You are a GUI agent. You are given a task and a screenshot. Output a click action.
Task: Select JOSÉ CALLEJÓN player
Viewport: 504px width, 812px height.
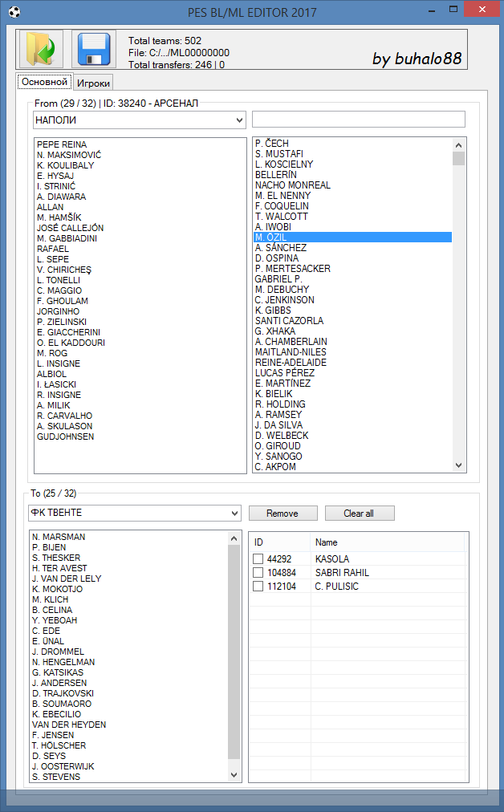(x=70, y=228)
